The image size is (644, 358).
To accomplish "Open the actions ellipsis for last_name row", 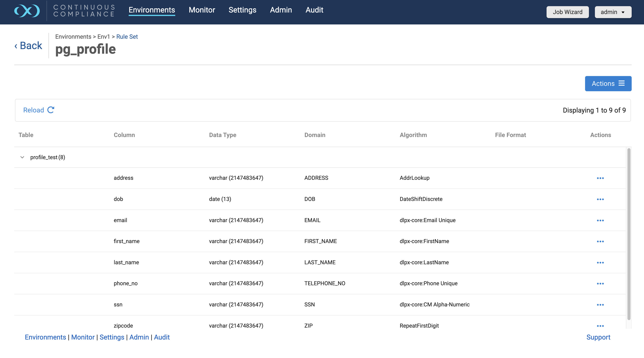I will coord(600,263).
